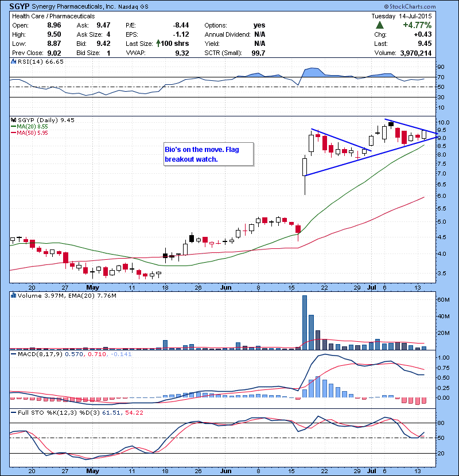Click the SGYP Daily candlestick icon
Image resolution: width=459 pixels, height=476 pixels.
point(13,120)
